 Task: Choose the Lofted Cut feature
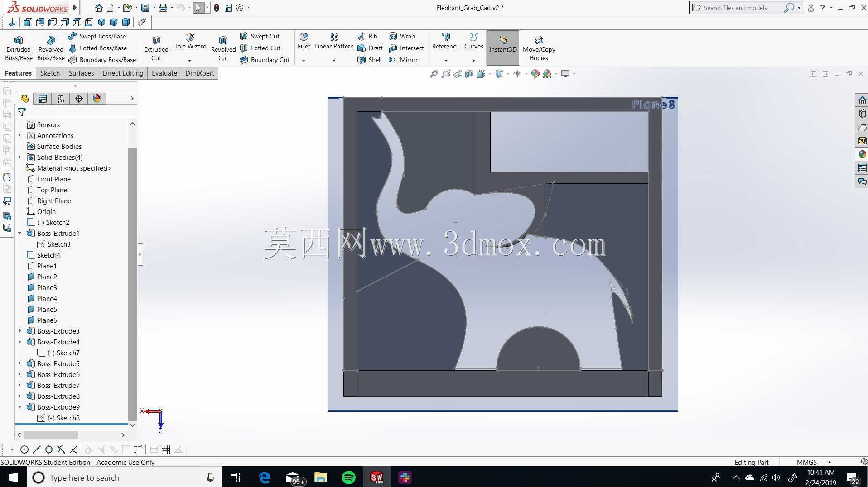260,48
